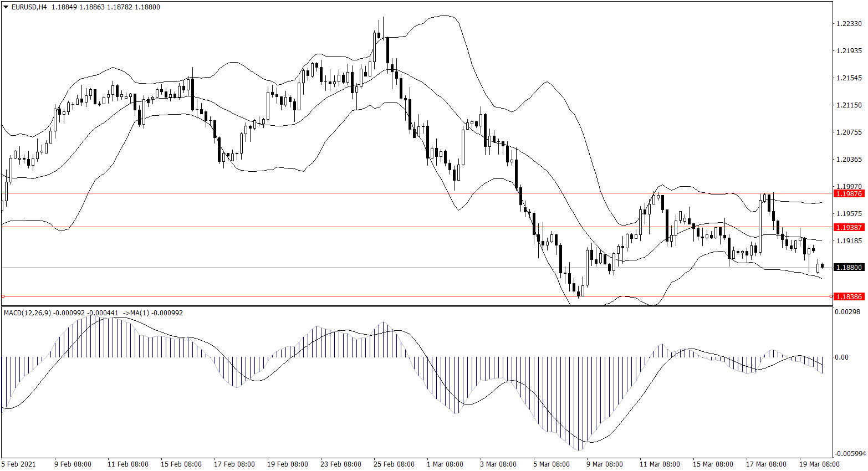Click the 0.00298 MACD scale value
This screenshot has height=471, width=868.
pos(847,312)
